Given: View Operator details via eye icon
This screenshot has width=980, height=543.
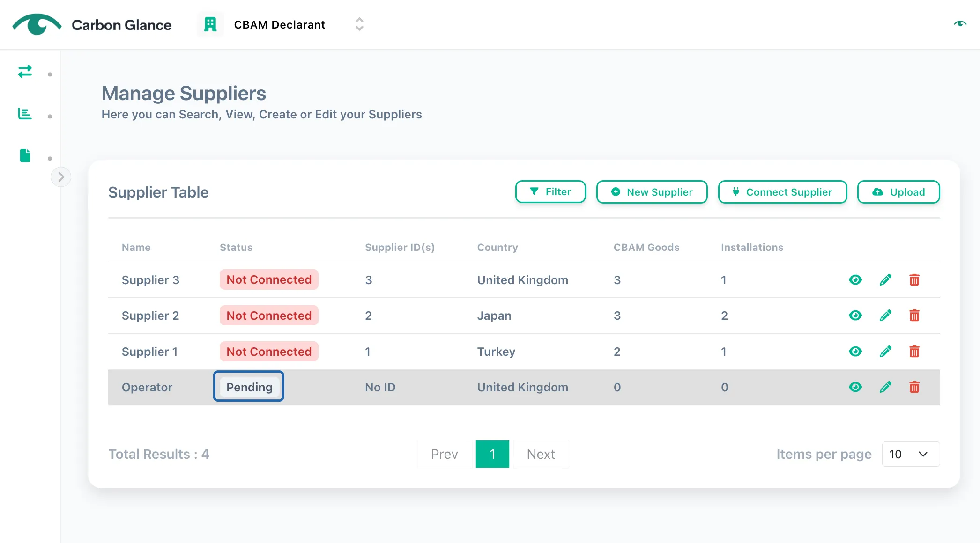Looking at the screenshot, I should (x=855, y=387).
